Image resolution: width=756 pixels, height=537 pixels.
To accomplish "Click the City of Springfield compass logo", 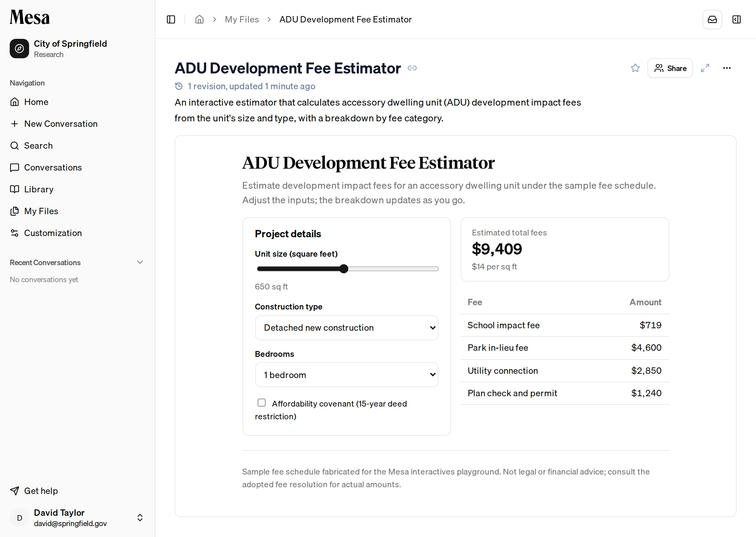I will pos(19,49).
